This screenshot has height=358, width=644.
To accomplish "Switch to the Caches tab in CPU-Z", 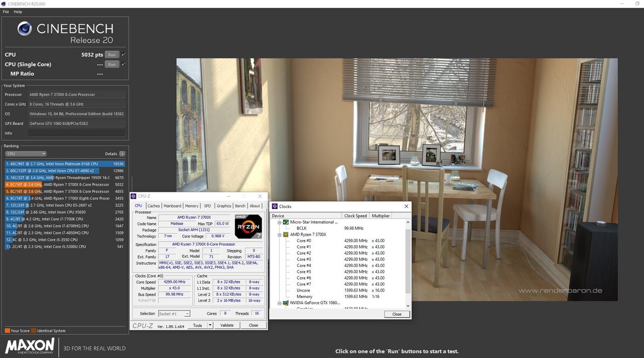I will click(153, 205).
